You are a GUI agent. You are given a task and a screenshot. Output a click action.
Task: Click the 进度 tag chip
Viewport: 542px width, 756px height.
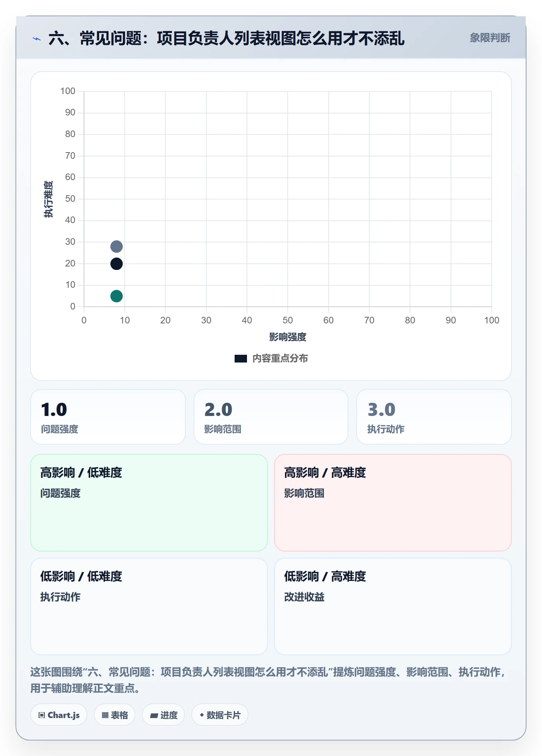point(163,715)
